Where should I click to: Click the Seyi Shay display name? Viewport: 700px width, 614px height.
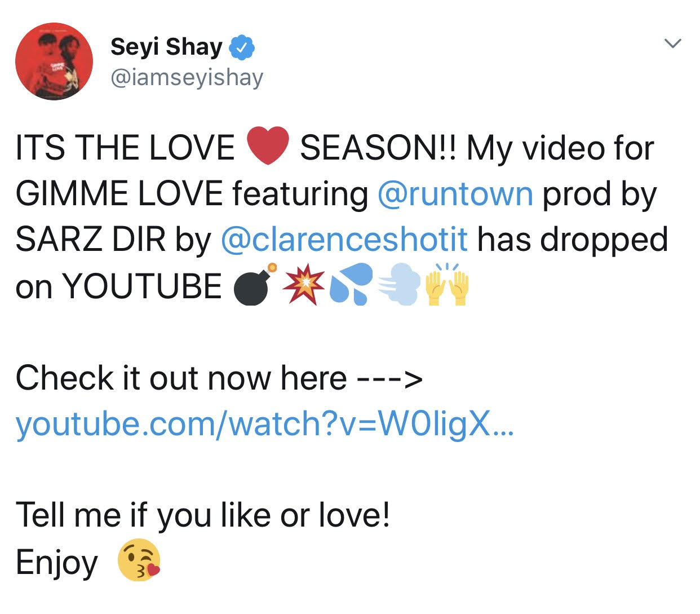(x=166, y=47)
